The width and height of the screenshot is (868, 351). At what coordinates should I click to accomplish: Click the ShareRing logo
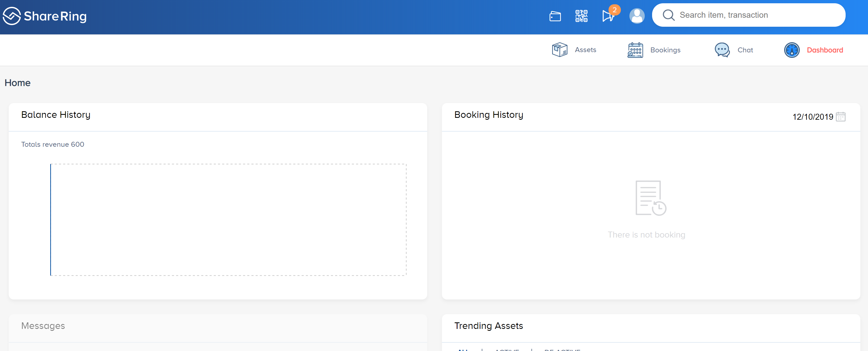(45, 16)
